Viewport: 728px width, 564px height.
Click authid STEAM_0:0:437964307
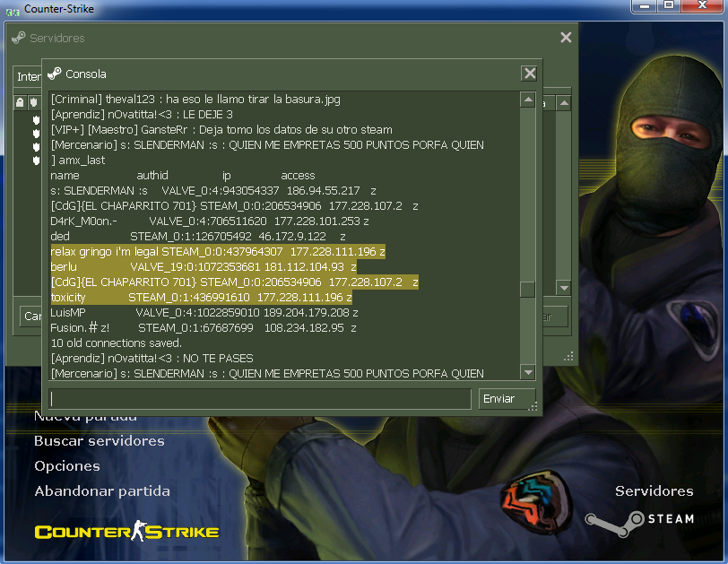pos(222,252)
